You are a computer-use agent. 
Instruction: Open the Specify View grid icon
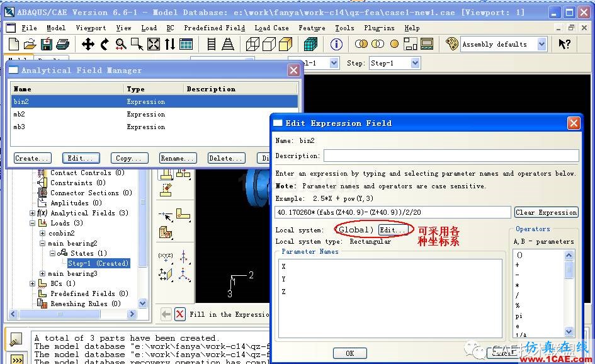point(186,44)
